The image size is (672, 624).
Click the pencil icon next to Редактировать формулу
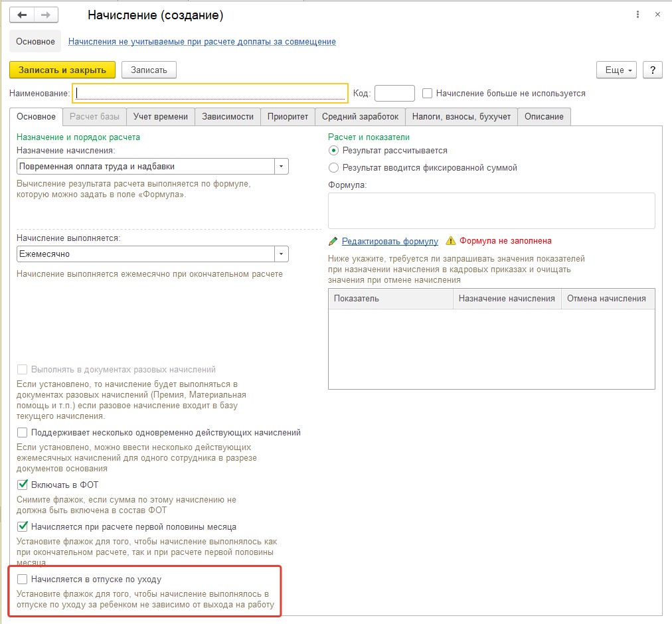tap(333, 241)
